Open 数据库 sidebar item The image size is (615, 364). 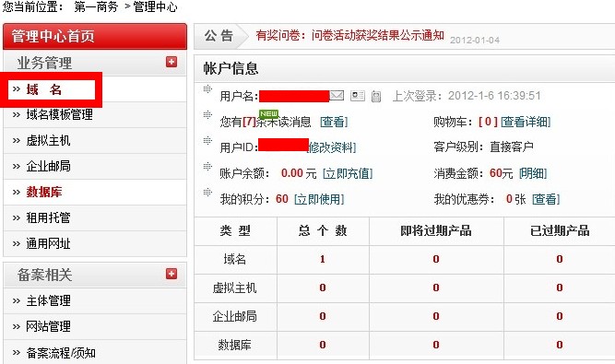pos(44,192)
